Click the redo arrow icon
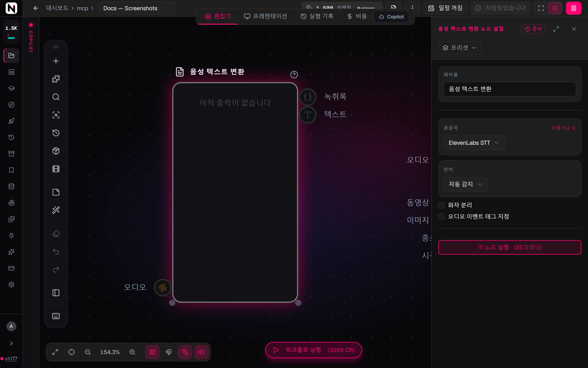The height and width of the screenshot is (368, 588). tap(56, 269)
